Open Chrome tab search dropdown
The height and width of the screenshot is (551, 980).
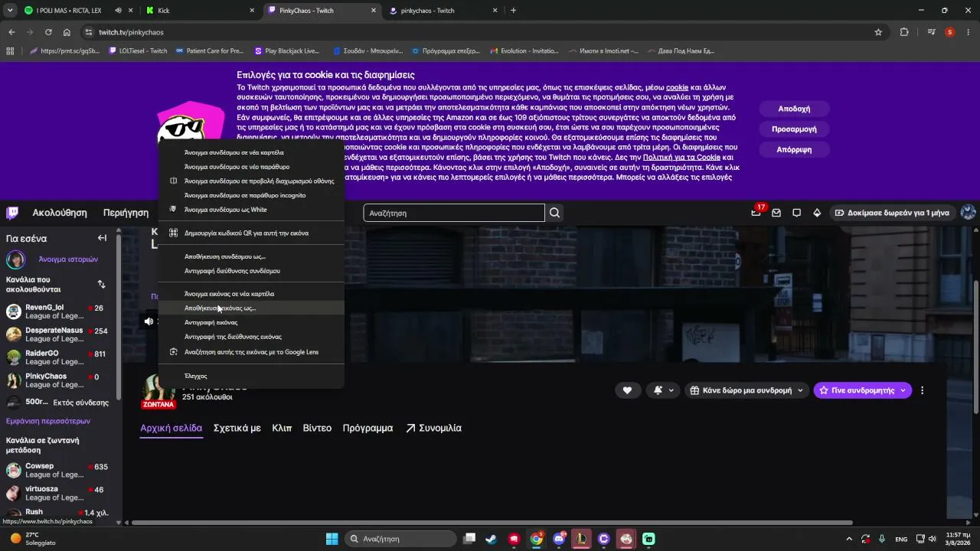coord(11,11)
